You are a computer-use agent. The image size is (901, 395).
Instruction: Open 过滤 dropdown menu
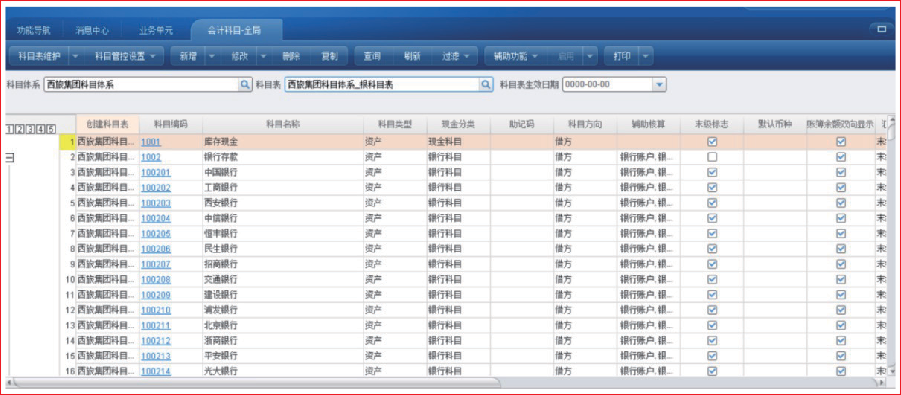(456, 56)
